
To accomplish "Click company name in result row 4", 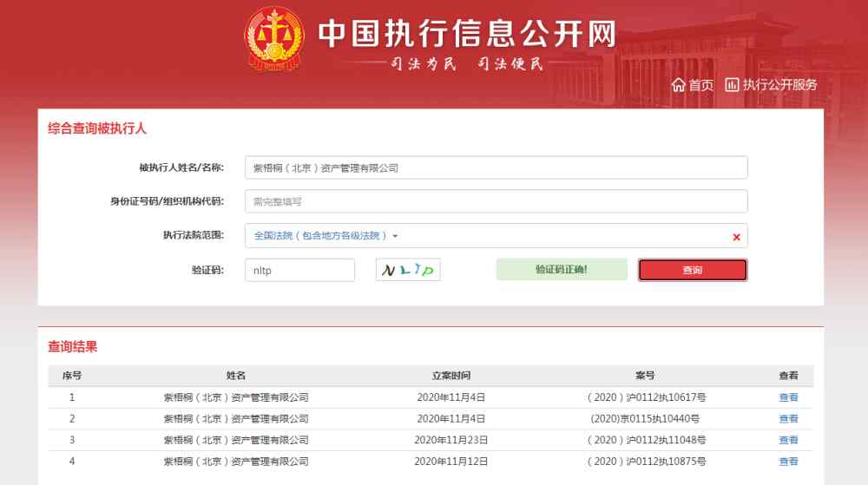I will tap(236, 462).
